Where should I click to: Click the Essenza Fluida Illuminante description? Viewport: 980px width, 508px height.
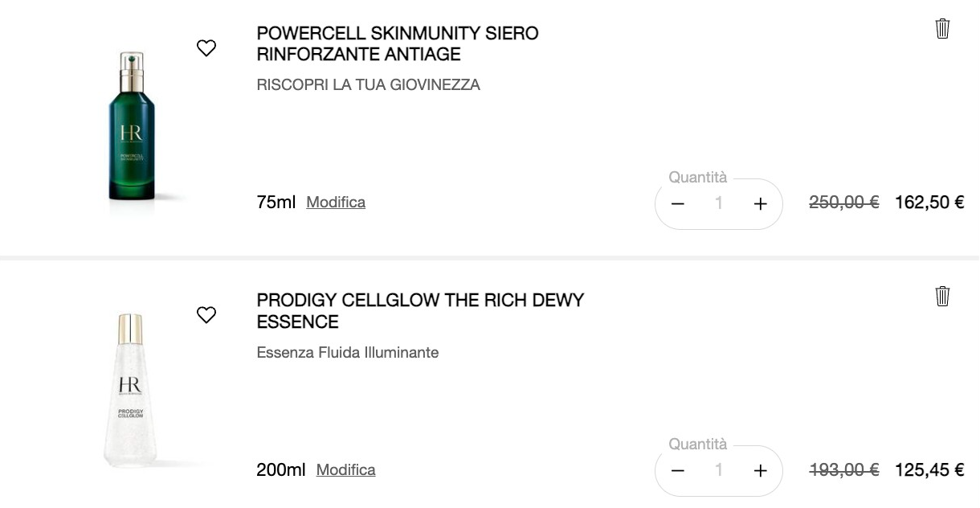point(347,353)
